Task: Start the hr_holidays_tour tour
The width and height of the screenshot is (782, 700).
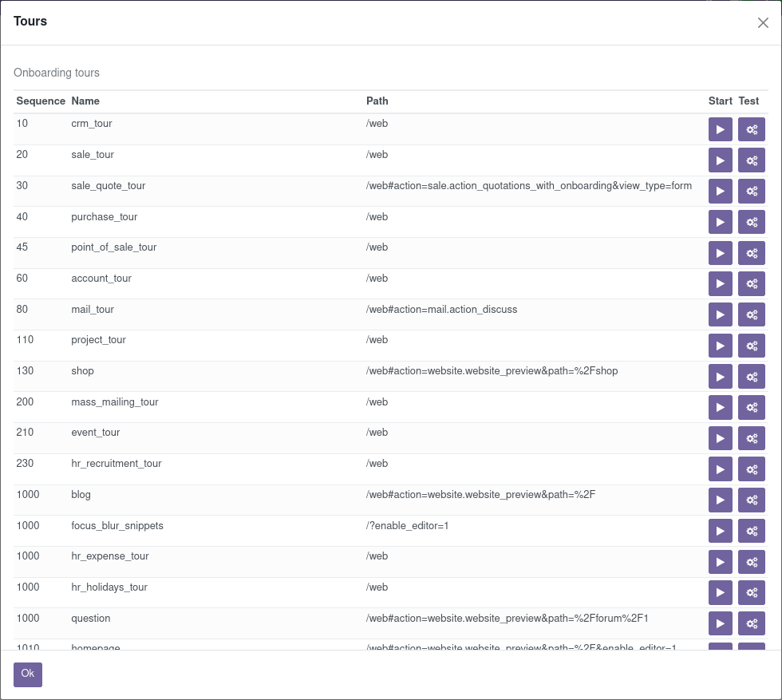Action: pyautogui.click(x=720, y=593)
